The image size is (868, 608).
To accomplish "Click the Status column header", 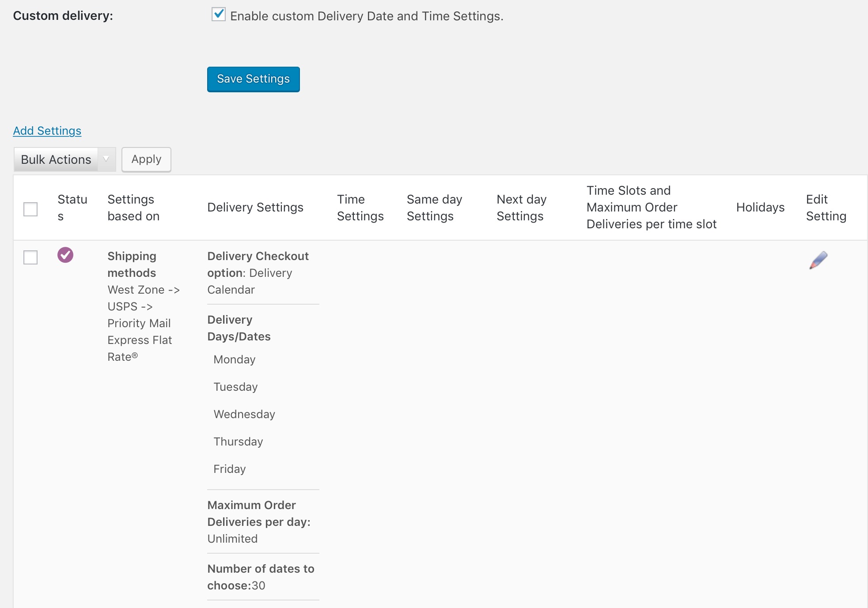I will 72,208.
